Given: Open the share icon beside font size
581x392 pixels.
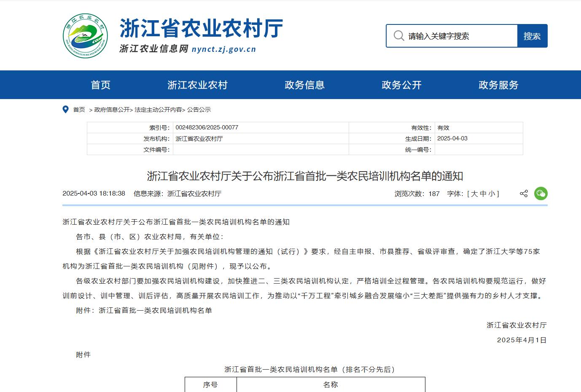Looking at the screenshot, I should click(x=524, y=193).
